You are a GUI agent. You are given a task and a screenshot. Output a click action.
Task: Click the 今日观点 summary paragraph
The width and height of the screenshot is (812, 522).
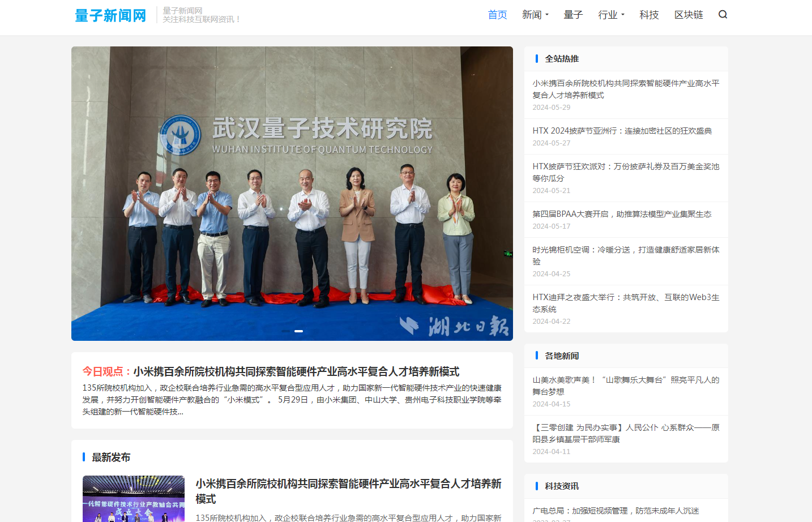pos(292,400)
